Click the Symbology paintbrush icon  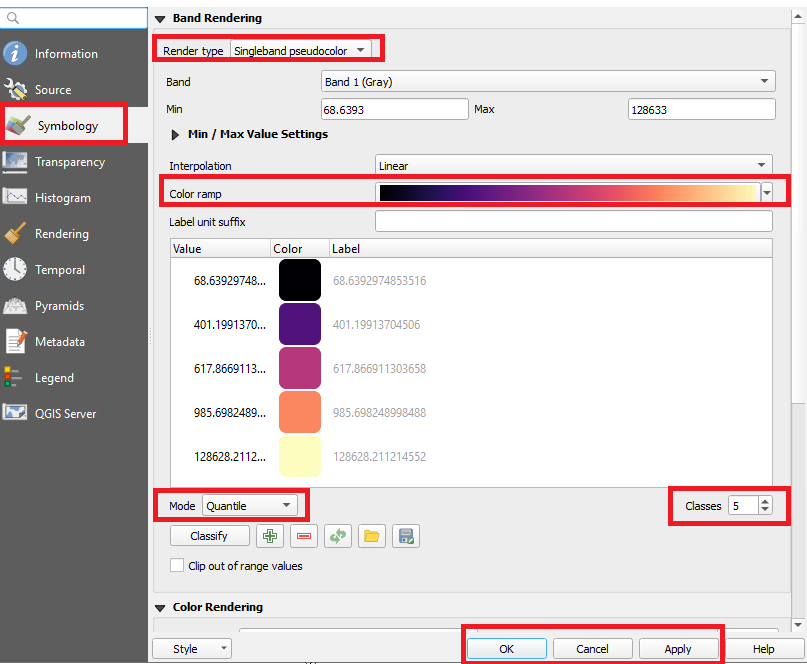point(17,125)
